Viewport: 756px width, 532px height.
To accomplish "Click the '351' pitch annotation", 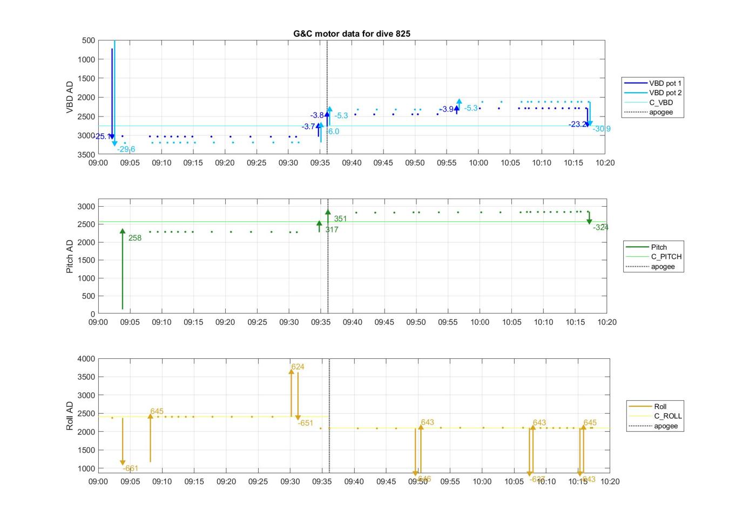I will click(340, 219).
